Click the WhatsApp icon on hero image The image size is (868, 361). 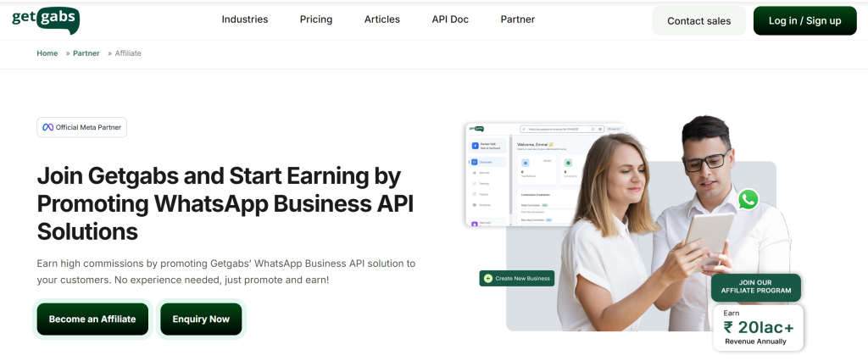tap(748, 199)
